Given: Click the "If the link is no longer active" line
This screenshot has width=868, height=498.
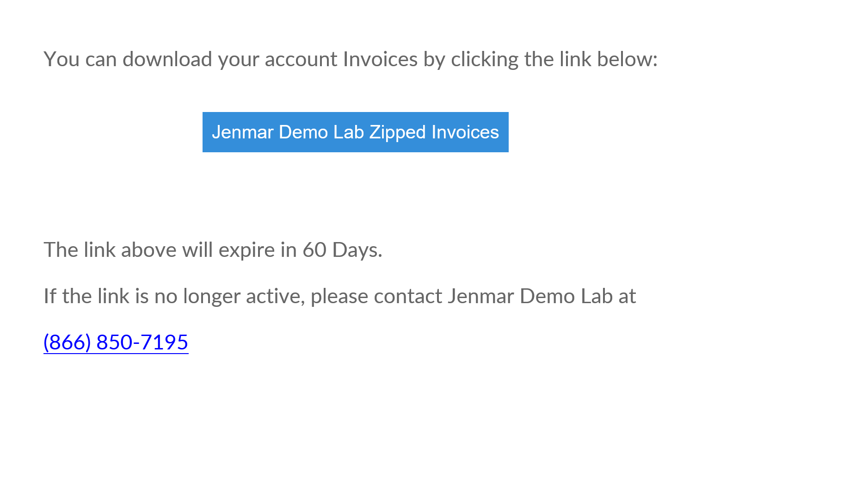Looking at the screenshot, I should 340,296.
